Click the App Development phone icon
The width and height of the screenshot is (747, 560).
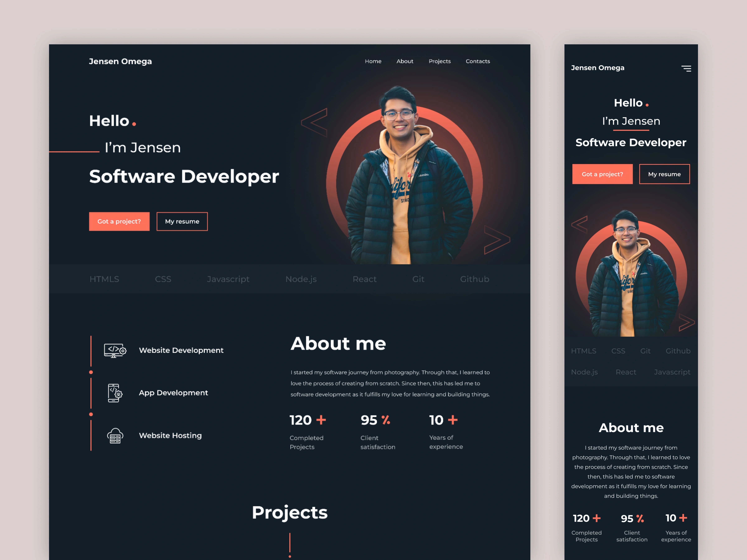[115, 393]
